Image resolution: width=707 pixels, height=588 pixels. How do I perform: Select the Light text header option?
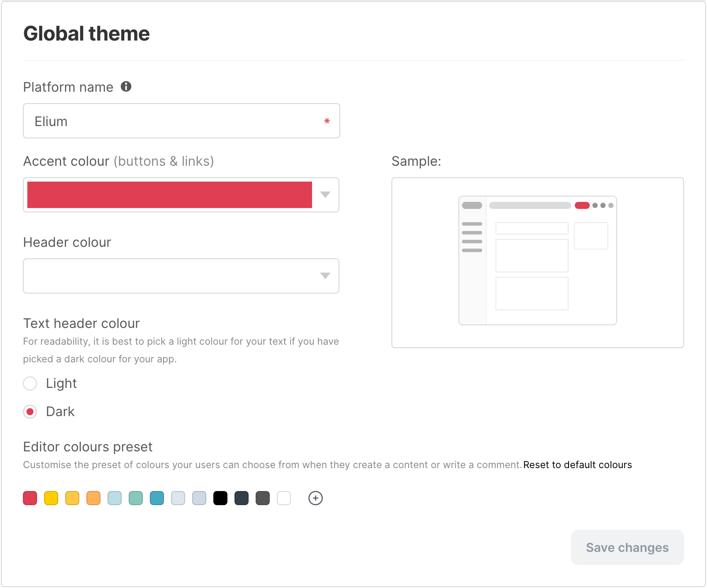[x=30, y=383]
